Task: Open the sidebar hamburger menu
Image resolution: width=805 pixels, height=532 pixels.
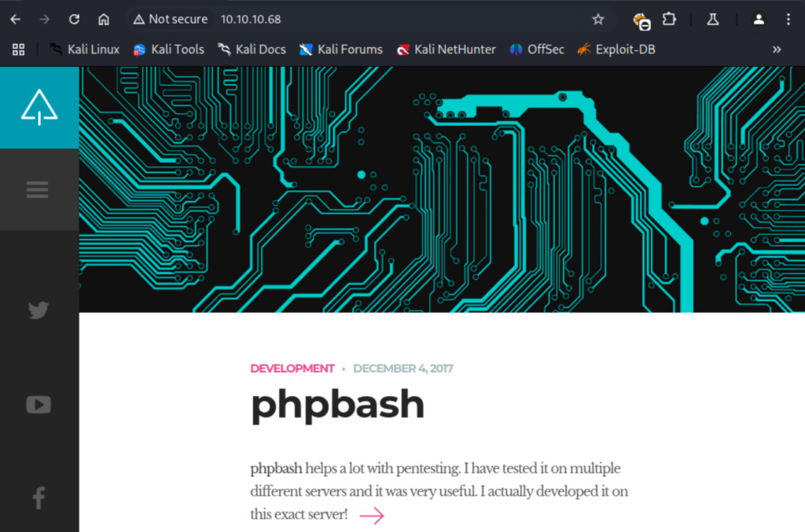Action: click(x=38, y=189)
